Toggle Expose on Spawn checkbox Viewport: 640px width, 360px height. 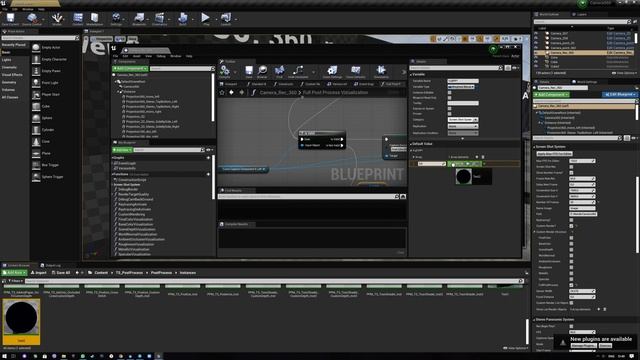449,109
